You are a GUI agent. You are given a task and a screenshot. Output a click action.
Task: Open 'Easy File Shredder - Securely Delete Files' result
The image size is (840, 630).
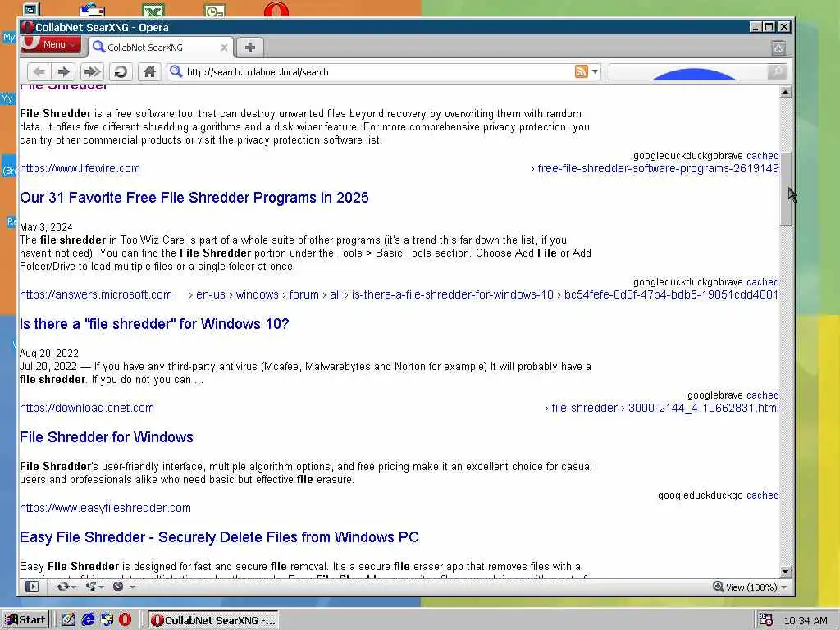pyautogui.click(x=219, y=537)
